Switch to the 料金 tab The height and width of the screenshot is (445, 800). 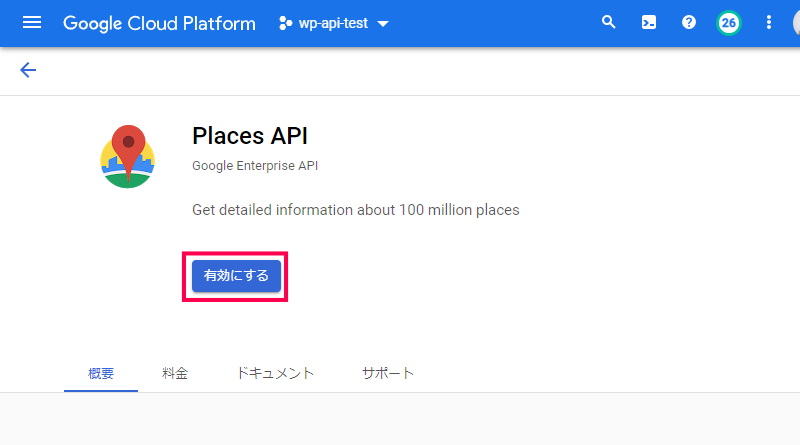[x=175, y=374]
